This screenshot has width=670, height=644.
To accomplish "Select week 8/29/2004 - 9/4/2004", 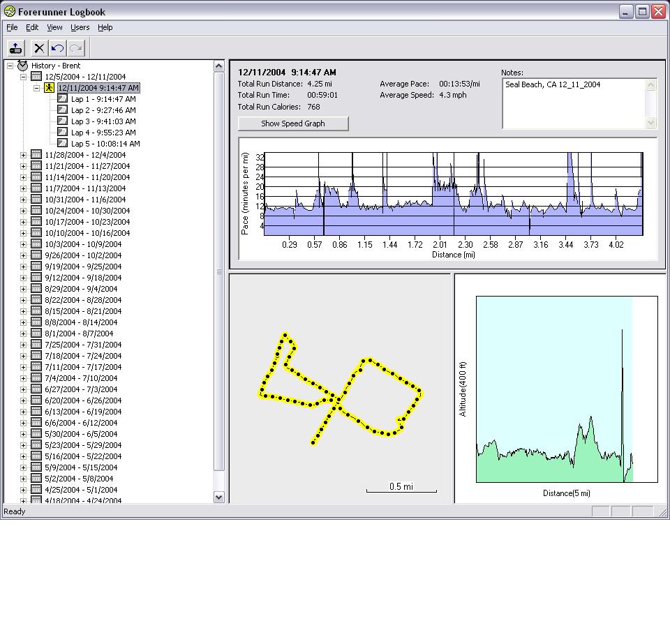I will [x=81, y=289].
